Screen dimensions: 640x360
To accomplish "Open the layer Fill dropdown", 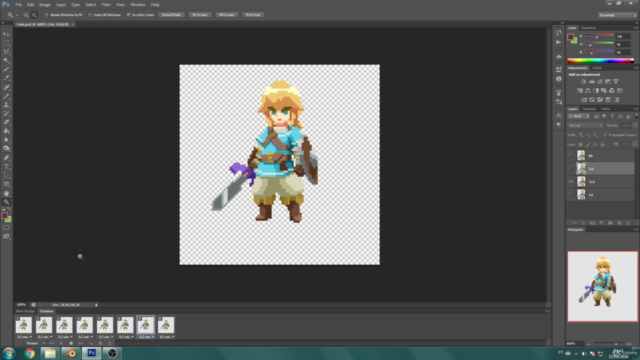I will (x=635, y=144).
